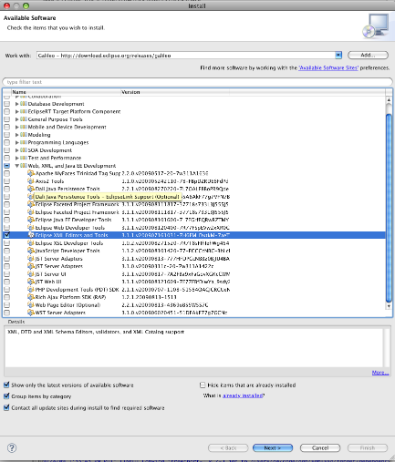Click the Database Development category icon

click(x=23, y=104)
